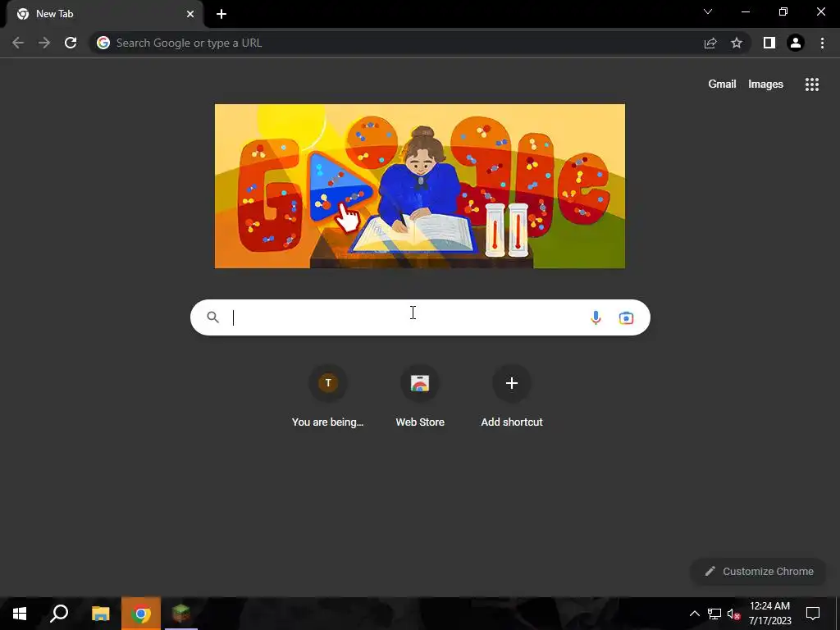This screenshot has width=840, height=630.
Task: Open File Explorer from the taskbar
Action: pyautogui.click(x=100, y=614)
